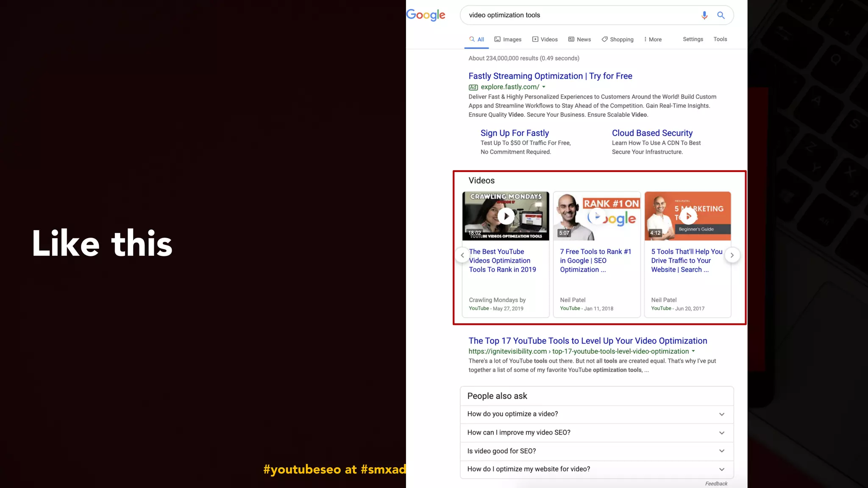
Task: Open dropdown arrow beside ignitevisibility.com URL
Action: point(693,351)
